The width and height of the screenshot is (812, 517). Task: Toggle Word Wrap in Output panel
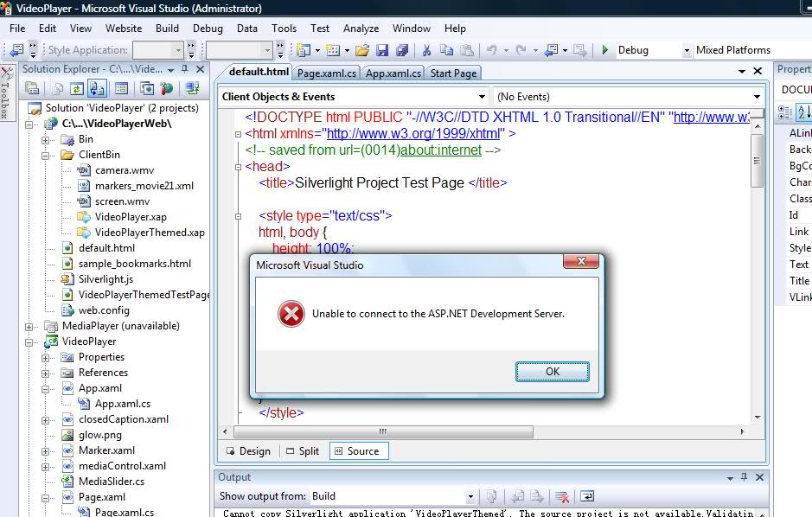[586, 497]
